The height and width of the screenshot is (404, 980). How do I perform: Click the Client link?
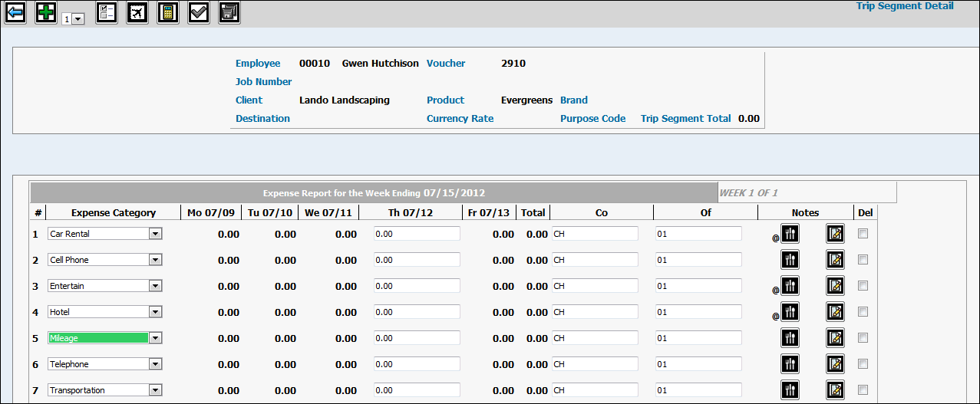click(249, 100)
